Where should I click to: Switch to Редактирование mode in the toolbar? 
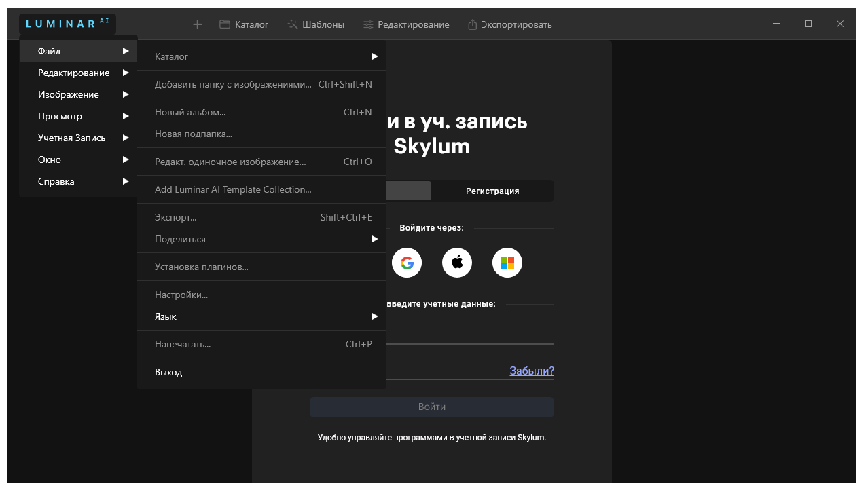pyautogui.click(x=406, y=24)
